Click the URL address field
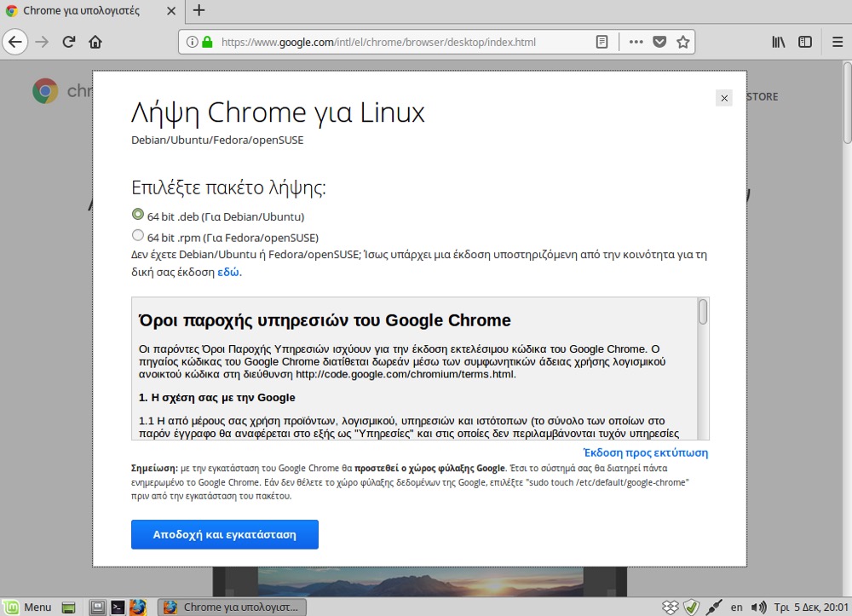Screen dimensions: 852x616 pyautogui.click(x=400, y=42)
